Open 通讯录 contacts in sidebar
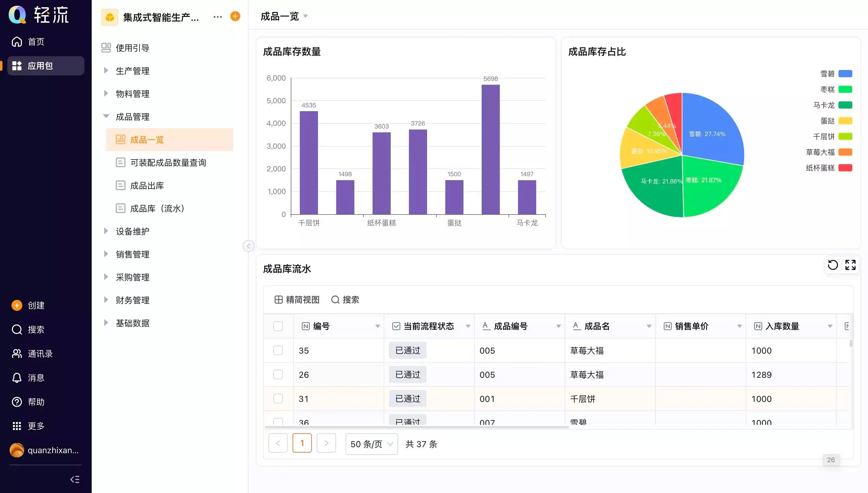The image size is (868, 493). pyautogui.click(x=17, y=354)
